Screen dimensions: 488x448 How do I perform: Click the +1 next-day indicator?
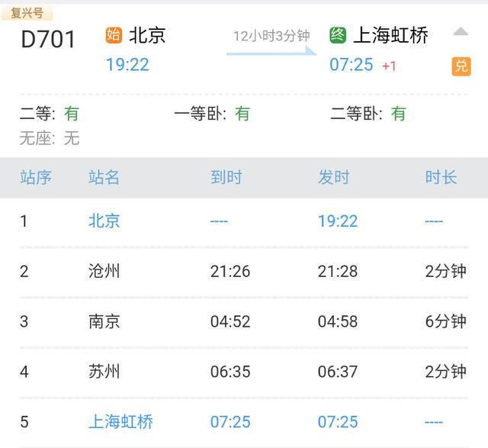point(389,66)
